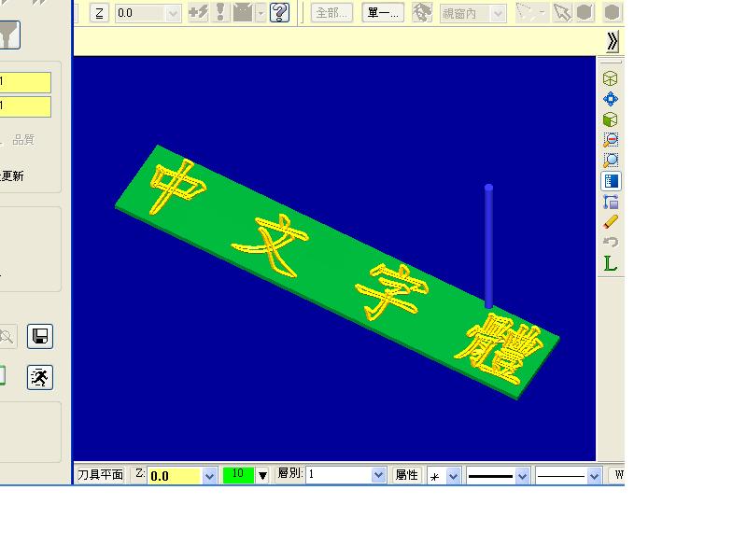This screenshot has width=747, height=560.
Task: Open the status bar Z value dropdown arrow
Action: (x=209, y=476)
